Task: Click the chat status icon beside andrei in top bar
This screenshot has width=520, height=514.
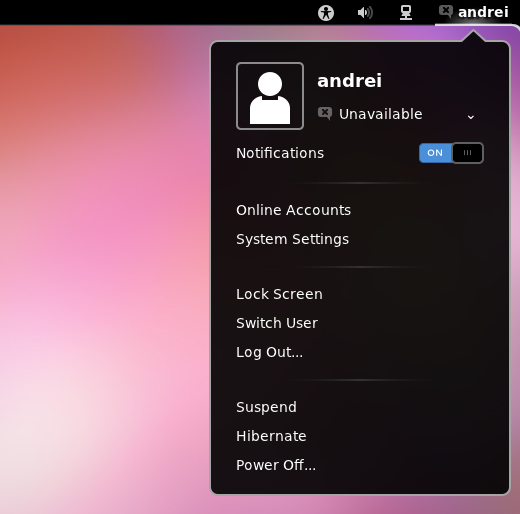Action: pyautogui.click(x=446, y=12)
